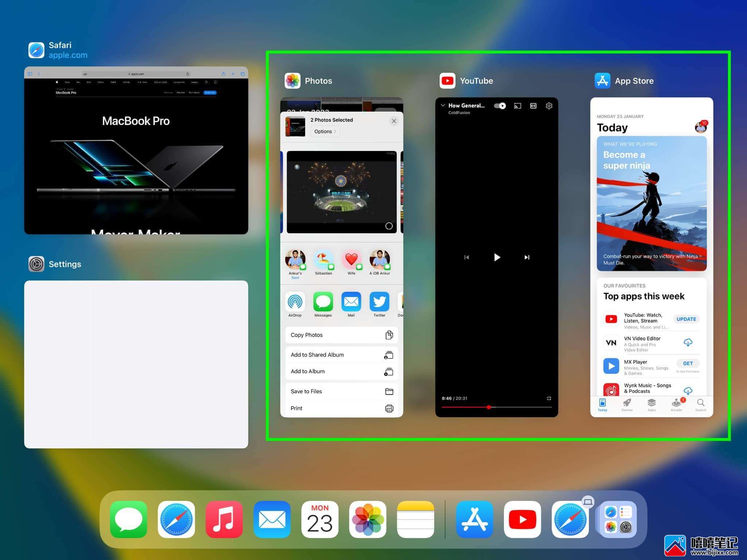Open the App Library folder in dock
The width and height of the screenshot is (747, 560).
(618, 519)
